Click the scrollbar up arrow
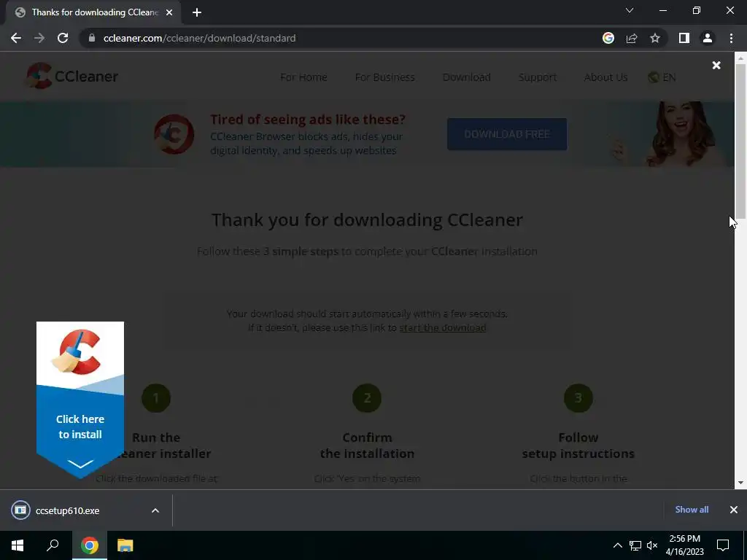 [x=740, y=58]
